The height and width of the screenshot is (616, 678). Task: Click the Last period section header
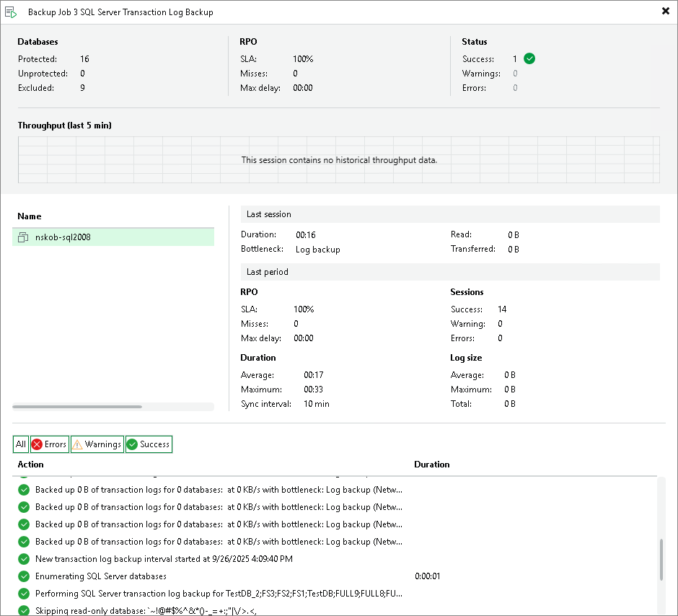click(450, 272)
